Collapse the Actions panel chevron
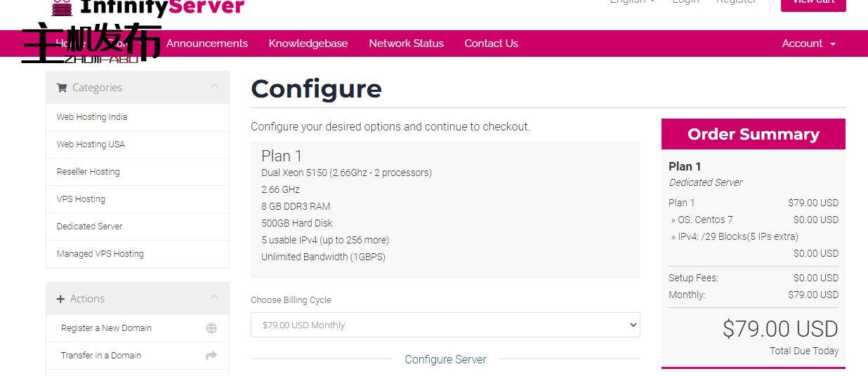 point(214,297)
